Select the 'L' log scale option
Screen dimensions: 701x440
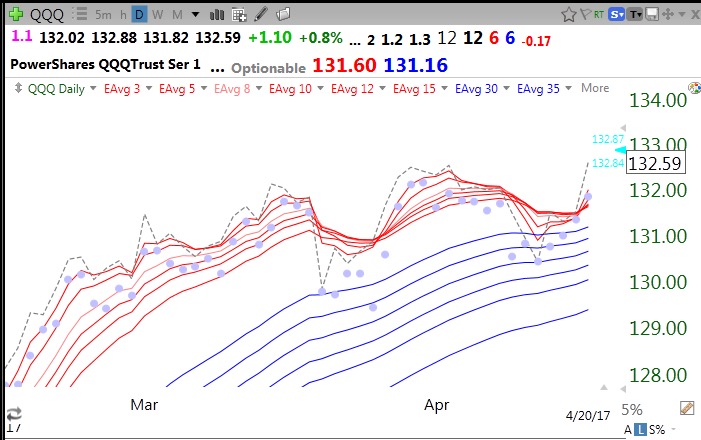pos(641,430)
